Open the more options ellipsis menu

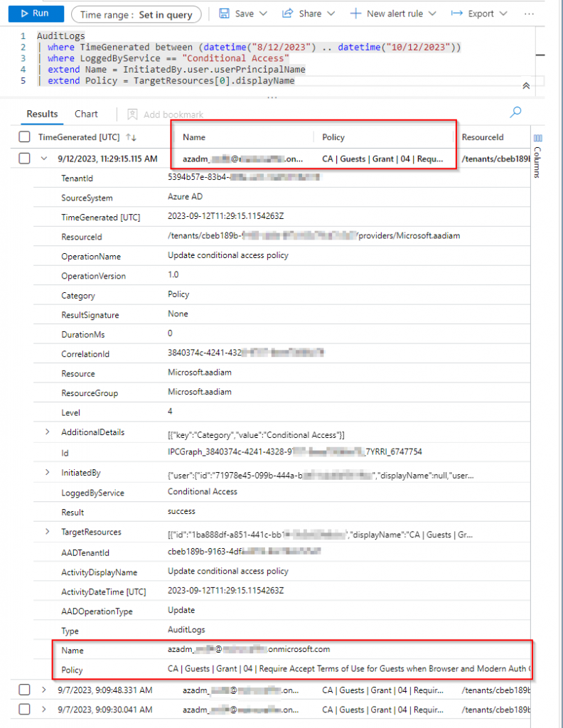pos(529,14)
